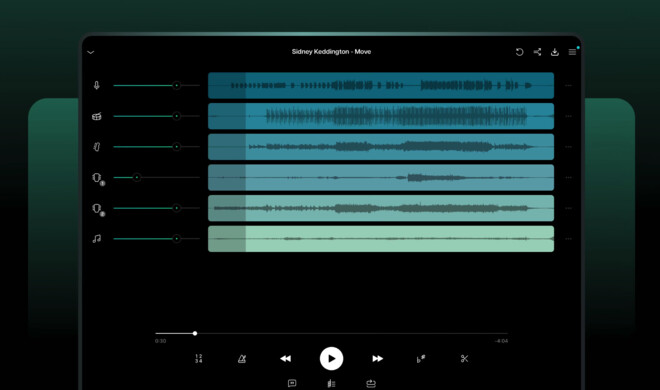Open guitar 1 track more options dots
The height and width of the screenshot is (390, 660).
[x=568, y=178]
